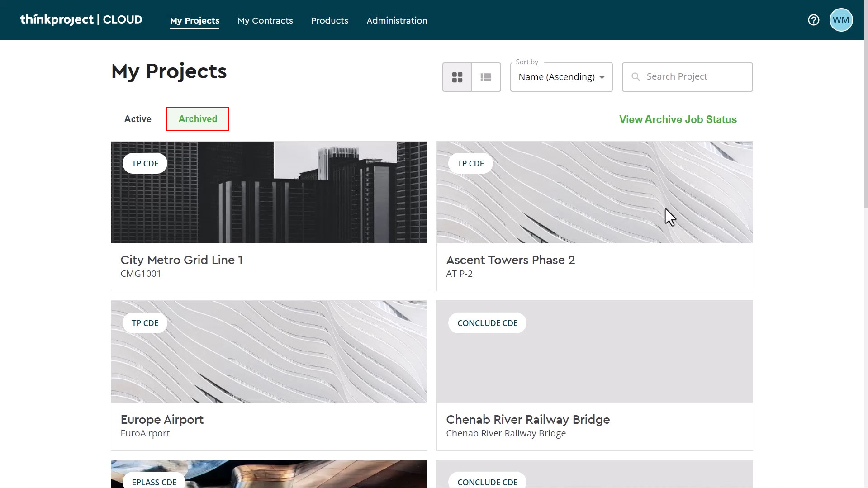Screen dimensions: 868x488
Task: Open the Administration menu
Action: click(x=397, y=20)
